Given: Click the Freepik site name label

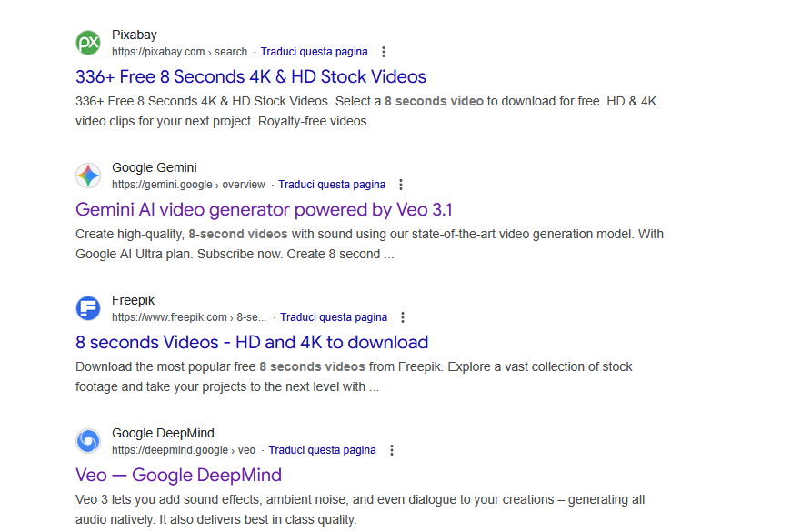Looking at the screenshot, I should coord(134,300).
